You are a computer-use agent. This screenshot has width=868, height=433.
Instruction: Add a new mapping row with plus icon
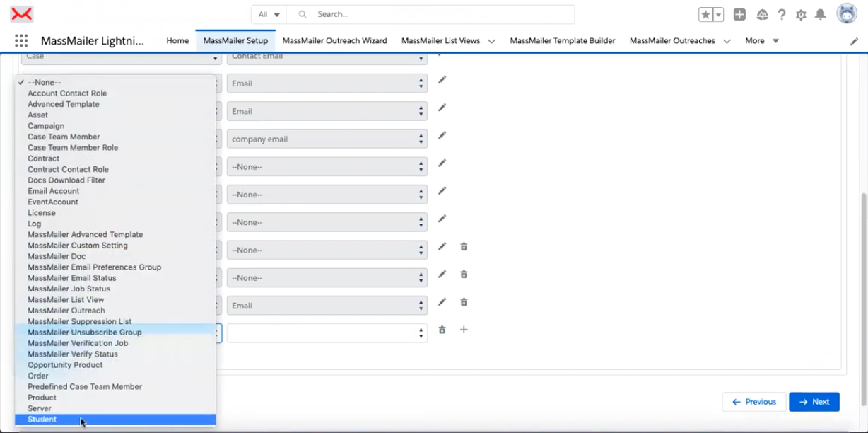464,330
